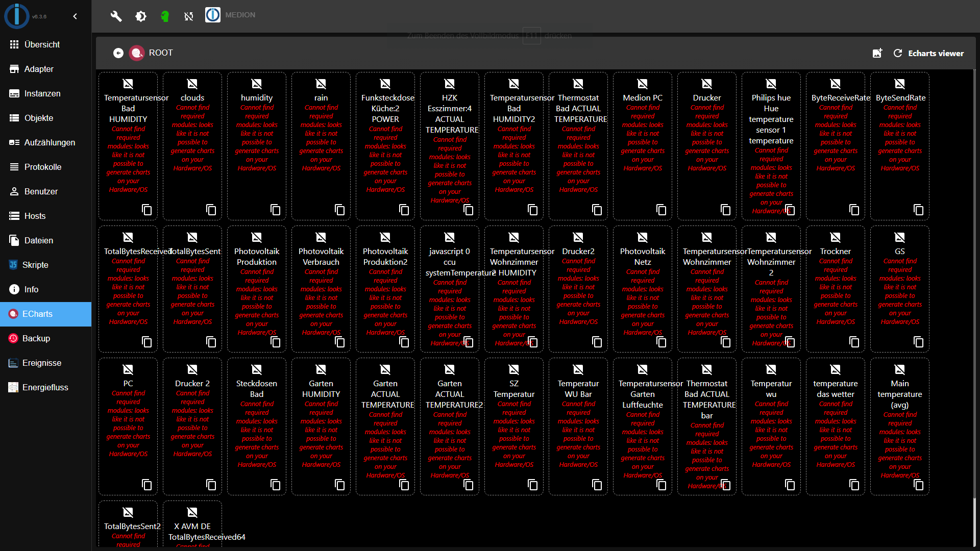980x551 pixels.
Task: Copy the temperature das wetter preset
Action: (854, 485)
